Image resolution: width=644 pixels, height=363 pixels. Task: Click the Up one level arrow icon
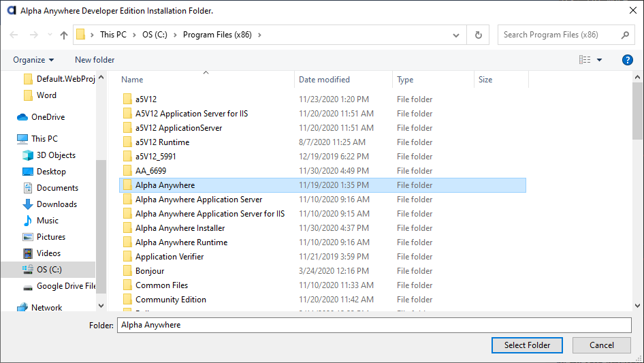coord(64,35)
